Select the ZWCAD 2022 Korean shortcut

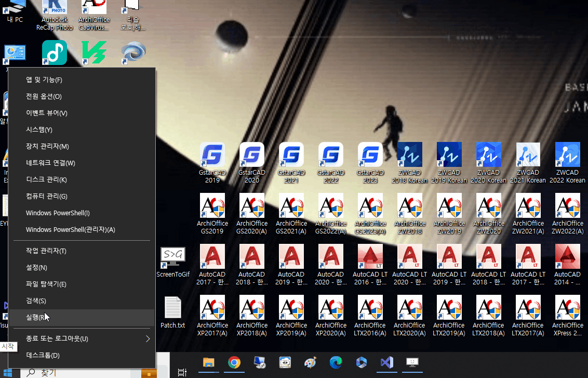tap(567, 162)
